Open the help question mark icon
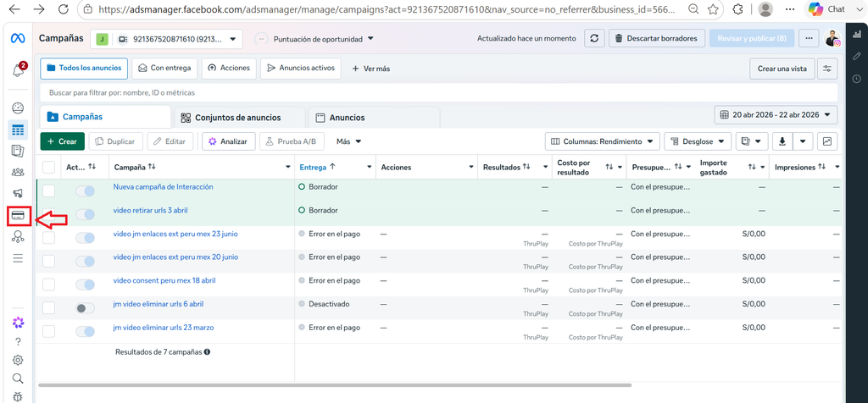868x403 pixels. click(18, 342)
